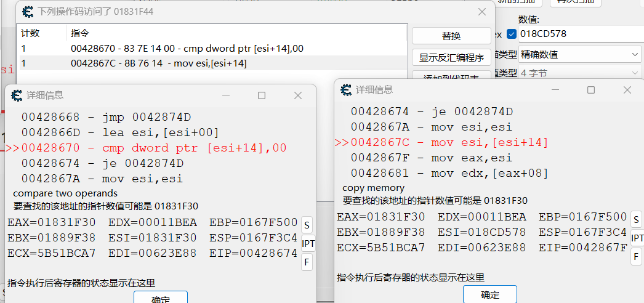
Task: Close the opcode access list window
Action: click(482, 12)
